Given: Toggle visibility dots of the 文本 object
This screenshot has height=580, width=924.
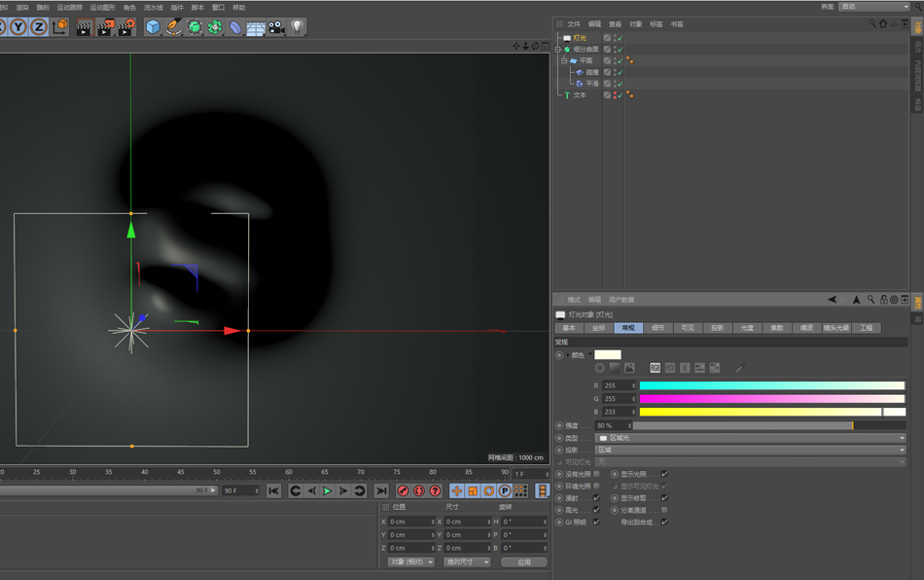Looking at the screenshot, I should (x=616, y=95).
